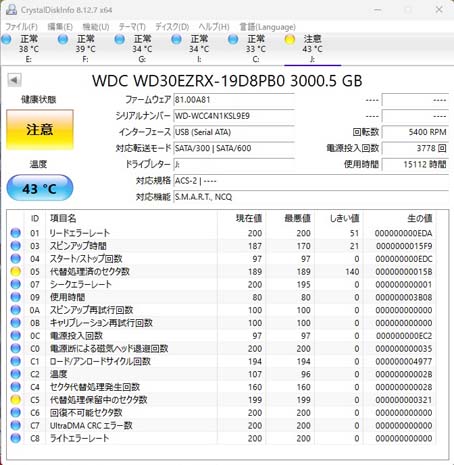Open the ディスク(D) menu
The image size is (454, 465).
[x=172, y=27]
